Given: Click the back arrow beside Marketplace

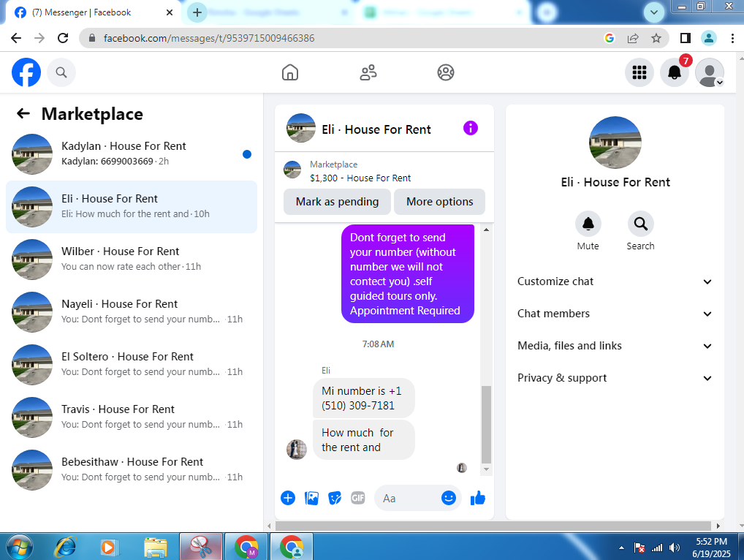Looking at the screenshot, I should click(x=23, y=113).
